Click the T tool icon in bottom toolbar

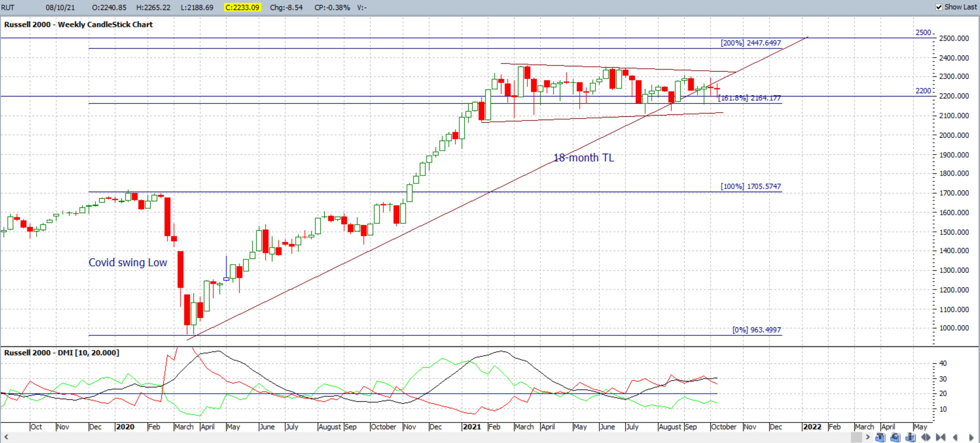point(880,437)
